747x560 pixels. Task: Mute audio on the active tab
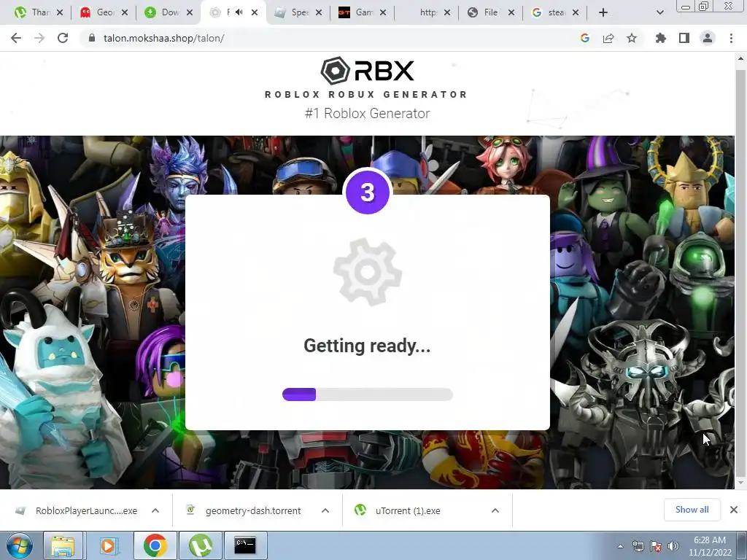239,12
